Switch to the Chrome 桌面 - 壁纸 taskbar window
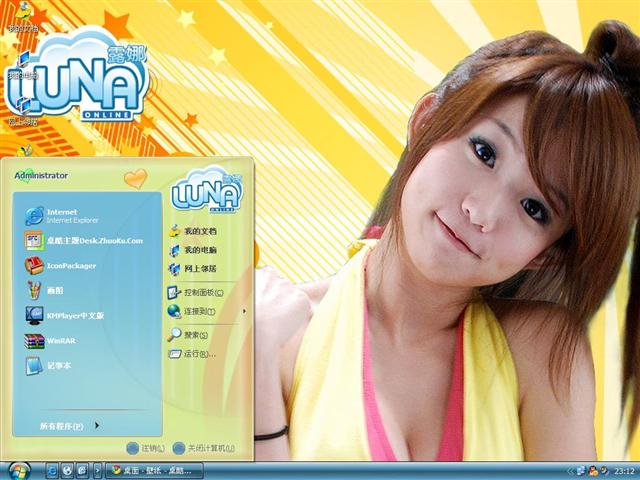This screenshot has height=480, width=640. [x=154, y=471]
